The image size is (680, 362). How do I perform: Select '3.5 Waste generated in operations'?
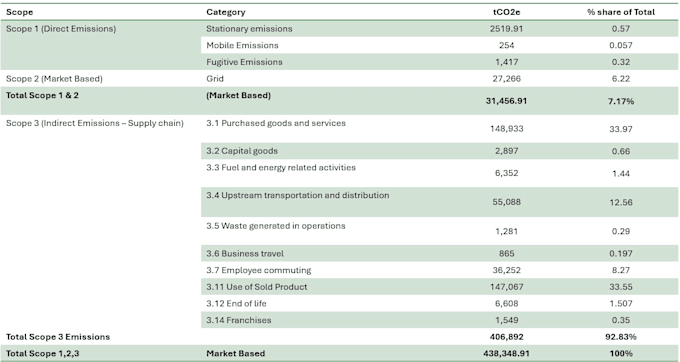point(276,226)
